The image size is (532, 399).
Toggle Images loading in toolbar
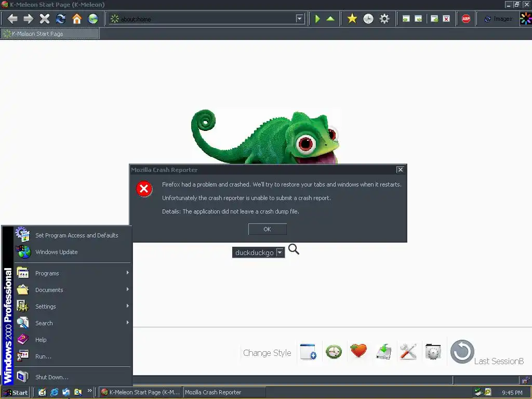[498, 19]
